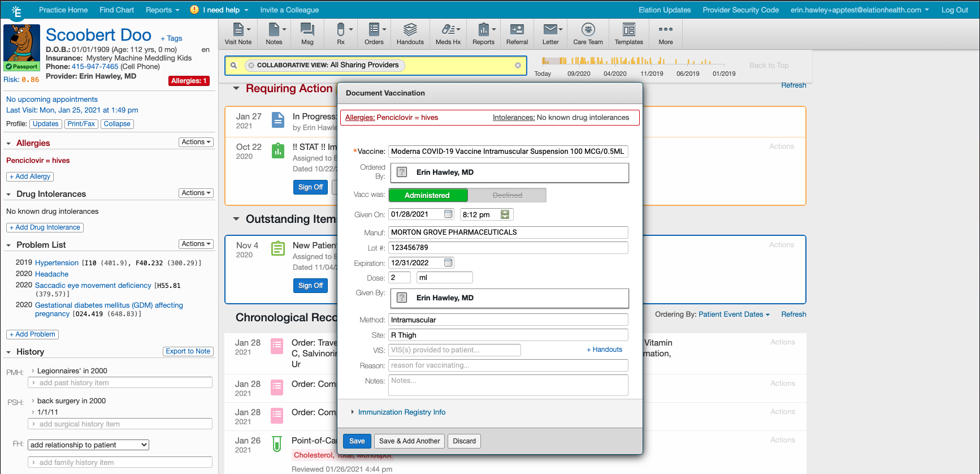Open the More toolbar icon

point(666,34)
